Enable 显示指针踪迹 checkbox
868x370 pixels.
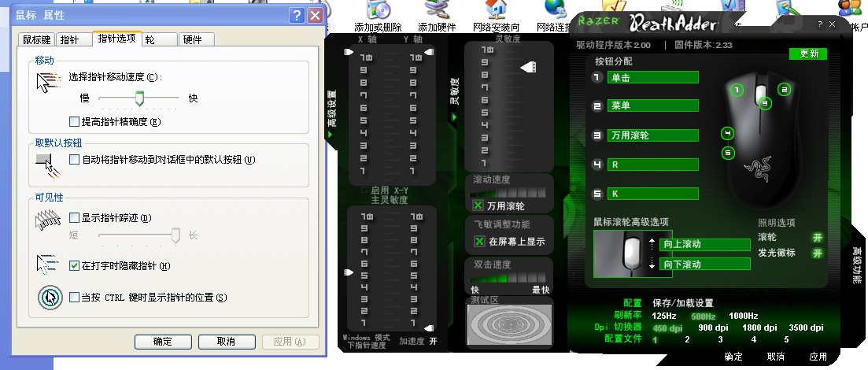(74, 218)
